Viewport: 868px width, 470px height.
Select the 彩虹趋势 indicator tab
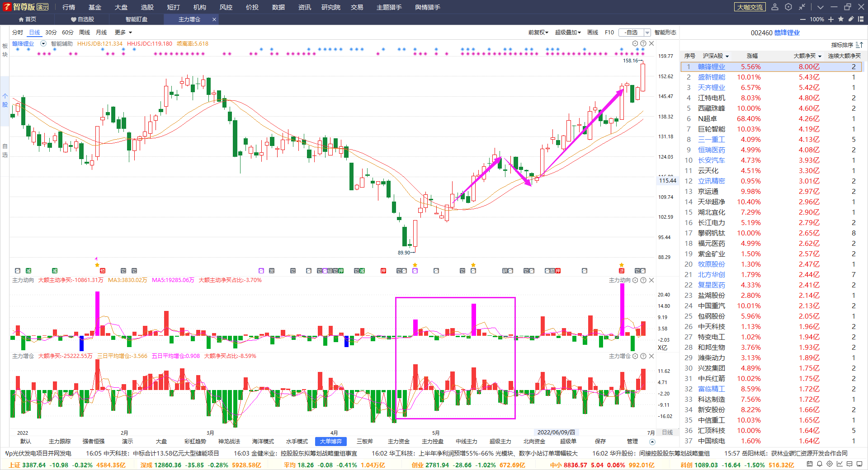click(x=195, y=442)
